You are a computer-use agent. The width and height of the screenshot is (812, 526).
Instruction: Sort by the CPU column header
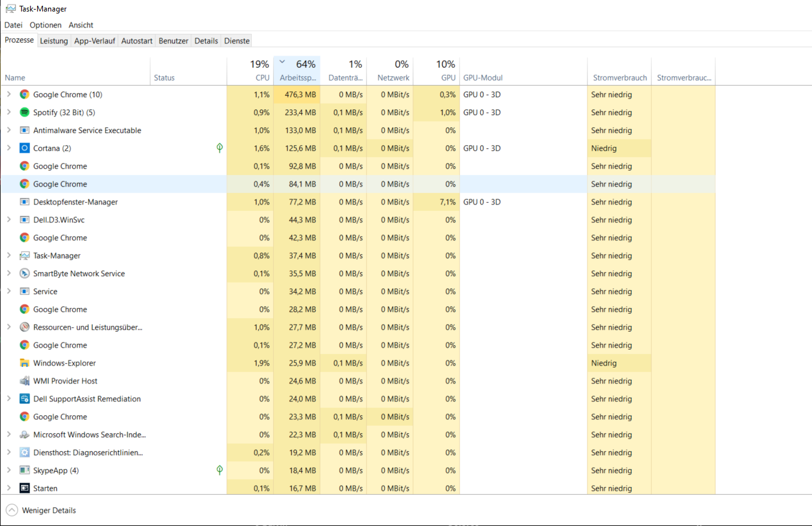pyautogui.click(x=250, y=70)
